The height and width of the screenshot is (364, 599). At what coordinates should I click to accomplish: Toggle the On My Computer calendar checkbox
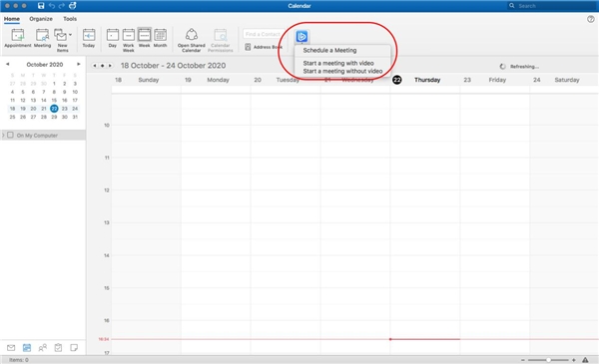pyautogui.click(x=11, y=135)
